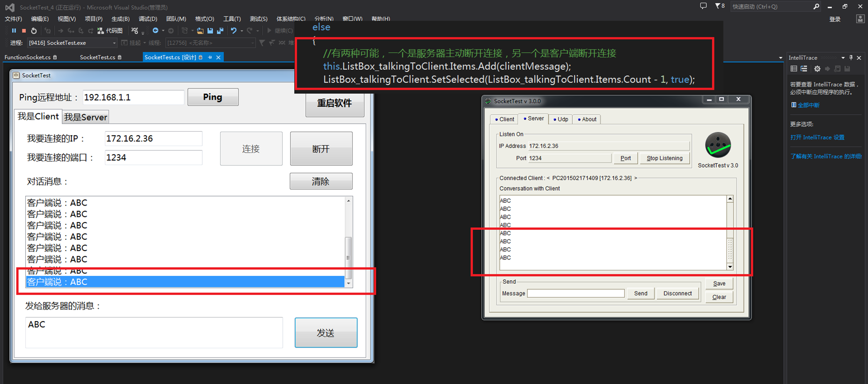
Task: Click Stop Listening in SocketTest server
Action: 665,158
